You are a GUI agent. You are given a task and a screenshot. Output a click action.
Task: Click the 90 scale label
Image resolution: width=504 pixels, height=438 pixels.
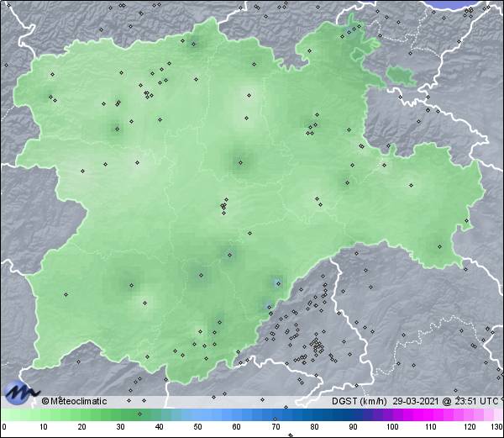coord(353,427)
